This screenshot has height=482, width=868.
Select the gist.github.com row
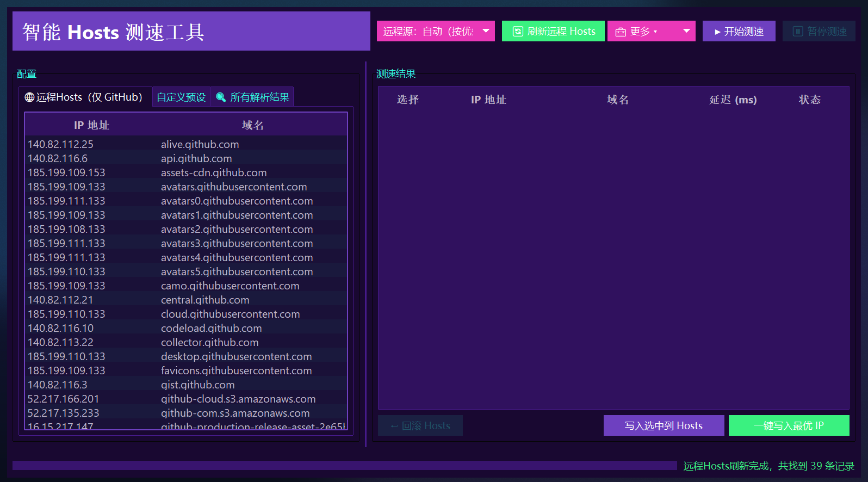coord(185,385)
